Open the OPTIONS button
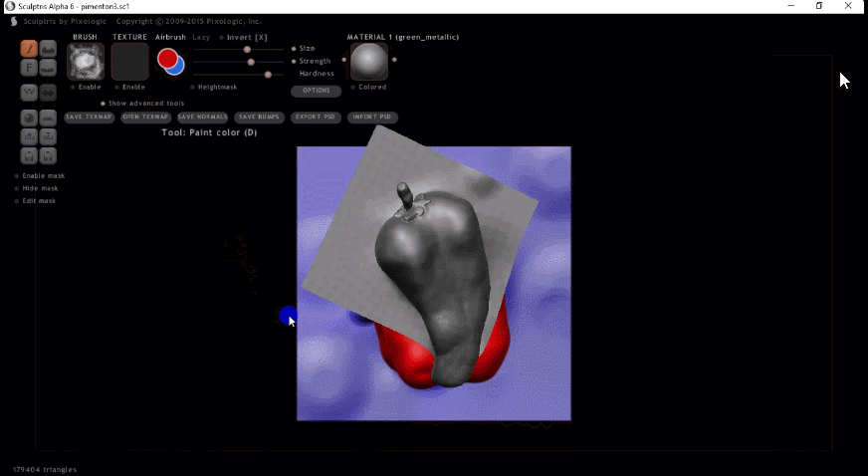Viewport: 868px width, 476px height. coord(317,91)
